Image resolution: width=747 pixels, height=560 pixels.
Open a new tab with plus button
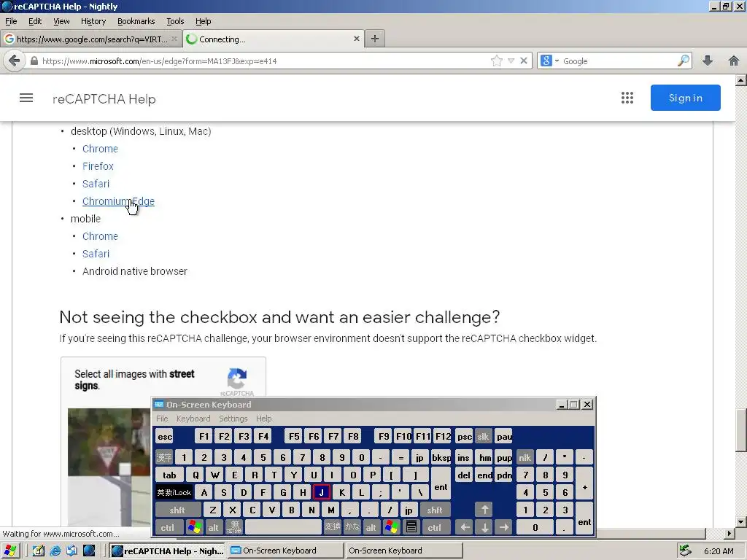[x=375, y=39]
